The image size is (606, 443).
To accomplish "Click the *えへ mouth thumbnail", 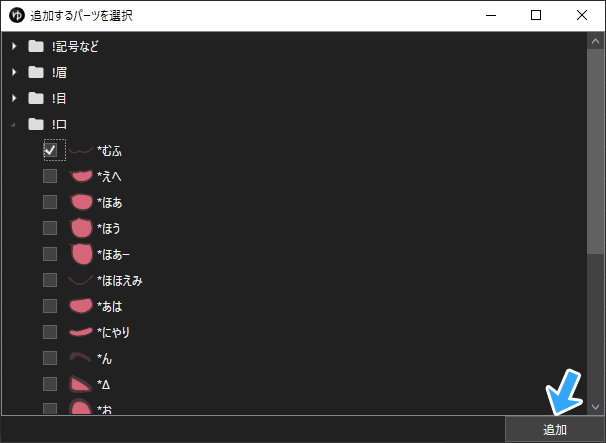I will click(81, 176).
